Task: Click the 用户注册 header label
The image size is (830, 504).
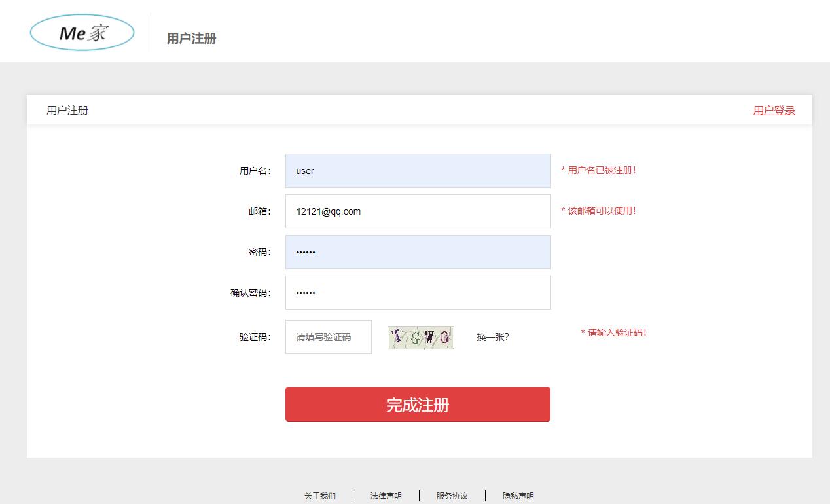Action: [x=190, y=39]
